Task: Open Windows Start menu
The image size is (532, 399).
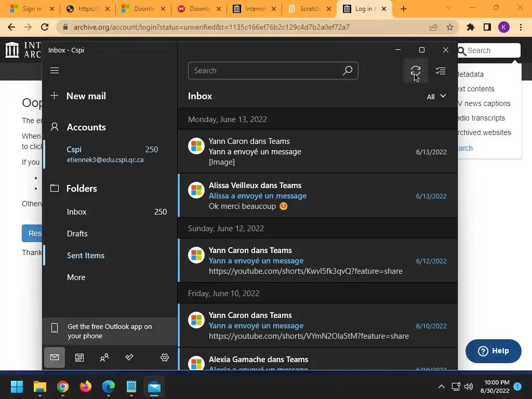Action: point(17,387)
